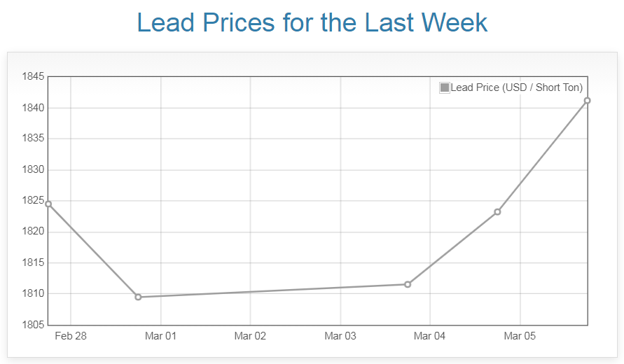The height and width of the screenshot is (364, 624).
Task: Click the leftmost data point near 1825
Action: tap(48, 204)
